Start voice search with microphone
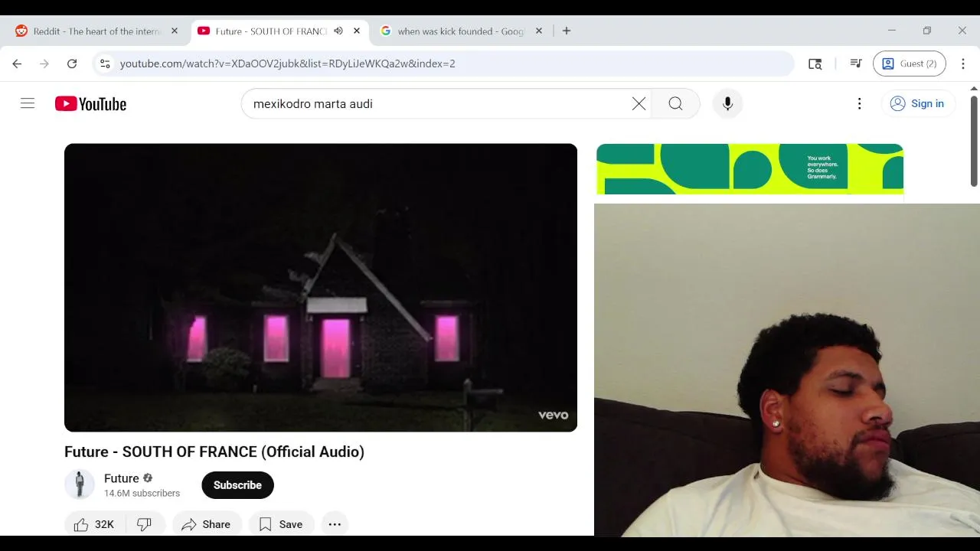This screenshot has width=980, height=551. point(727,104)
